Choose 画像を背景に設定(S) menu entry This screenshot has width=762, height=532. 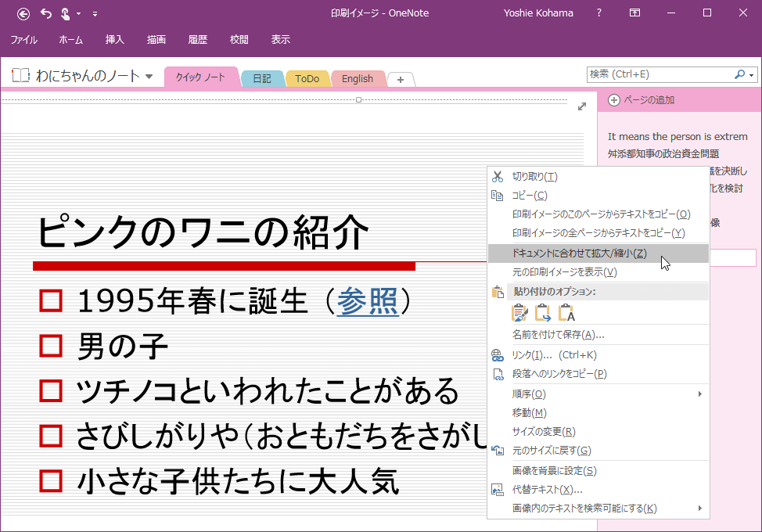598,471
